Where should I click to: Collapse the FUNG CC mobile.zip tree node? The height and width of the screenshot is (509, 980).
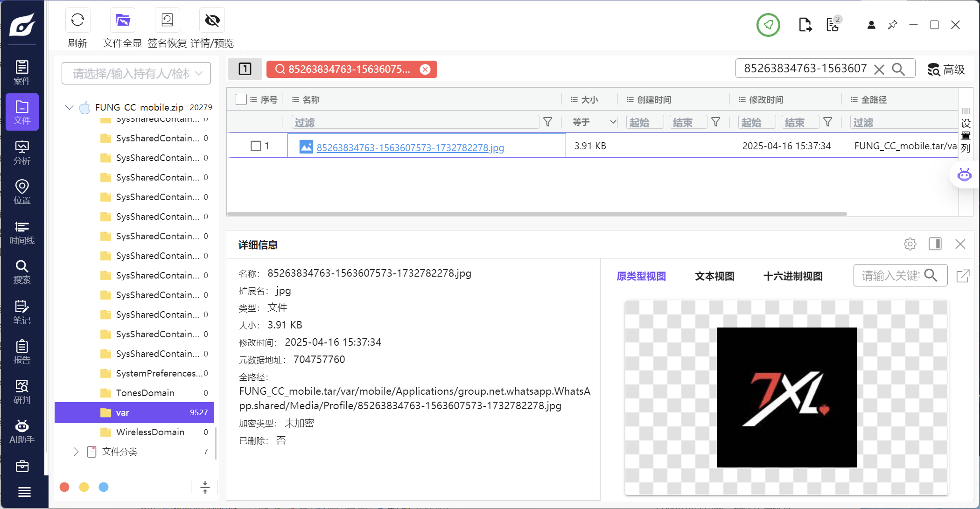[x=69, y=107]
